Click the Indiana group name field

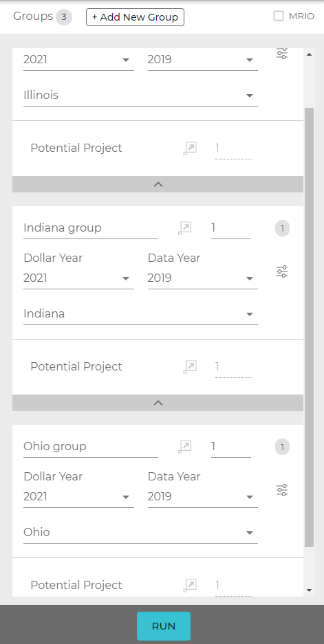tap(90, 228)
